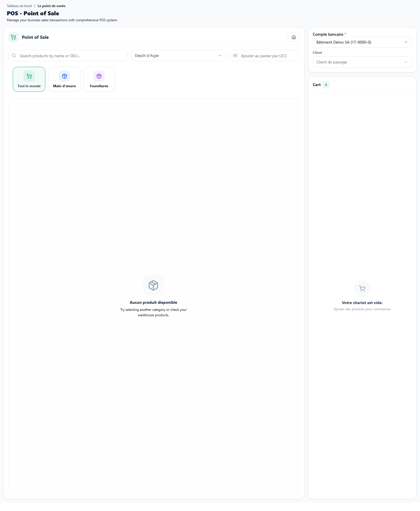The image size is (420, 511).
Task: Click the Aucun produit disponible text
Action: tap(153, 302)
